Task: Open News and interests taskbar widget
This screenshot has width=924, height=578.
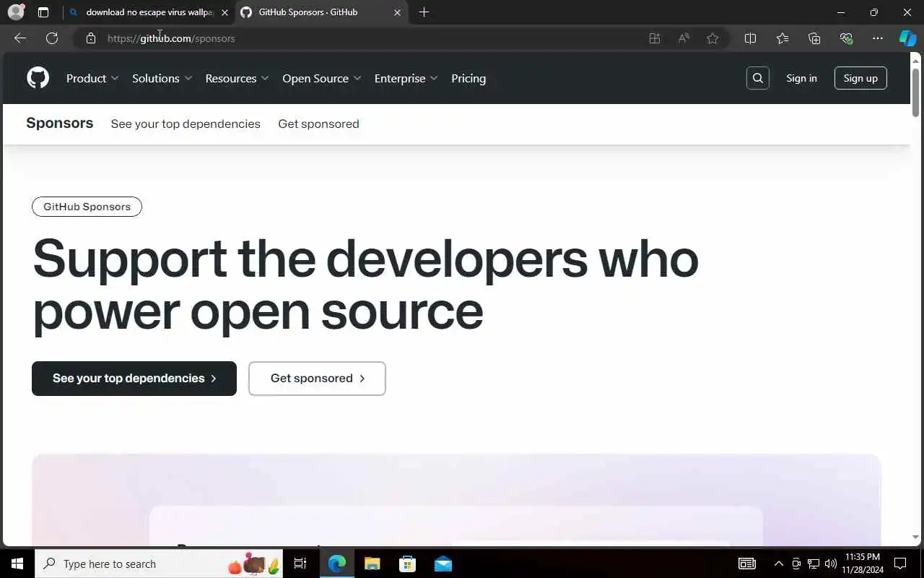Action: point(746,564)
